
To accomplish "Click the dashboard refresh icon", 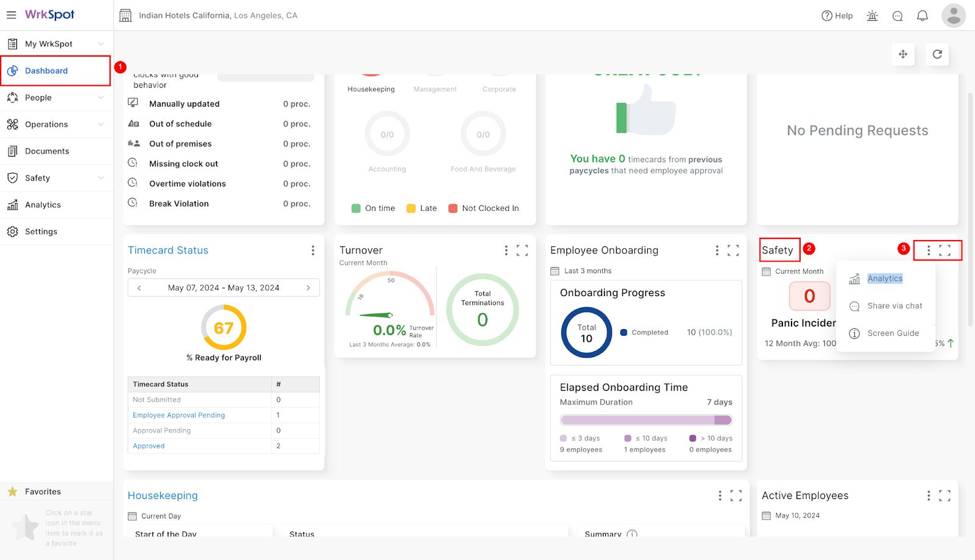I will tap(937, 54).
